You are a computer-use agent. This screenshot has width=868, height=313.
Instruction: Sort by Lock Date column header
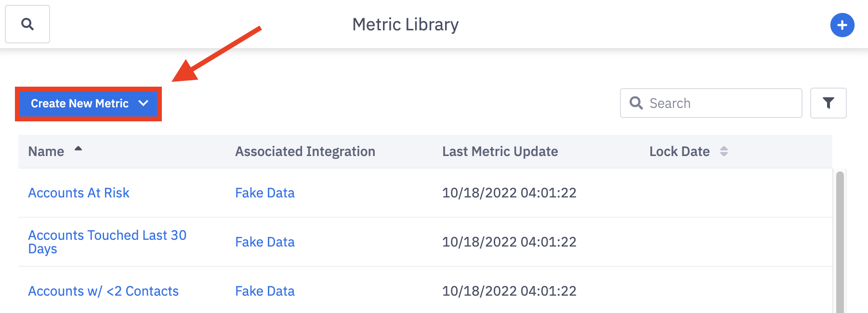679,151
